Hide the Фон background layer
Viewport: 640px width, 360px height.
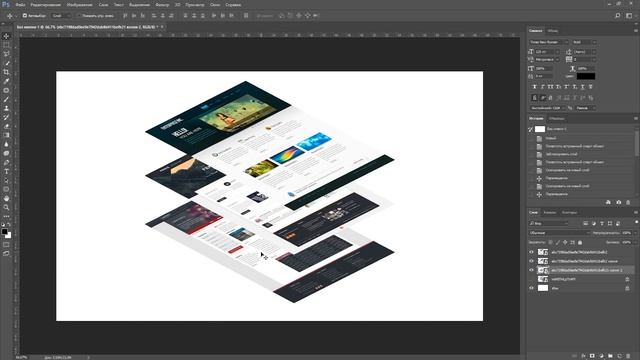pyautogui.click(x=531, y=288)
